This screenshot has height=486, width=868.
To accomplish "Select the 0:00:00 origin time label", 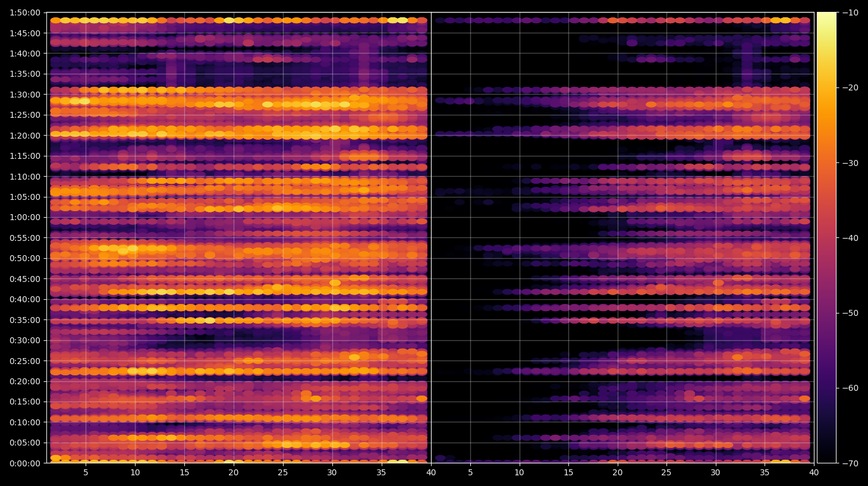I will [25, 463].
